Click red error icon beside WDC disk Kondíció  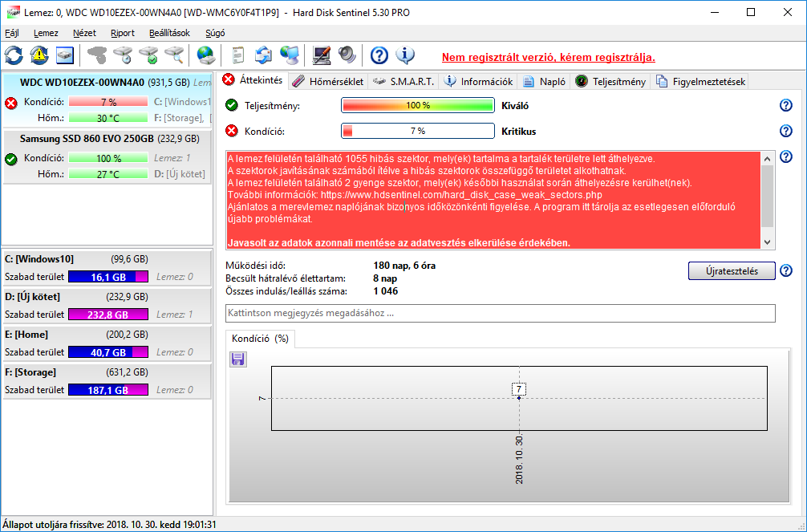pos(10,103)
